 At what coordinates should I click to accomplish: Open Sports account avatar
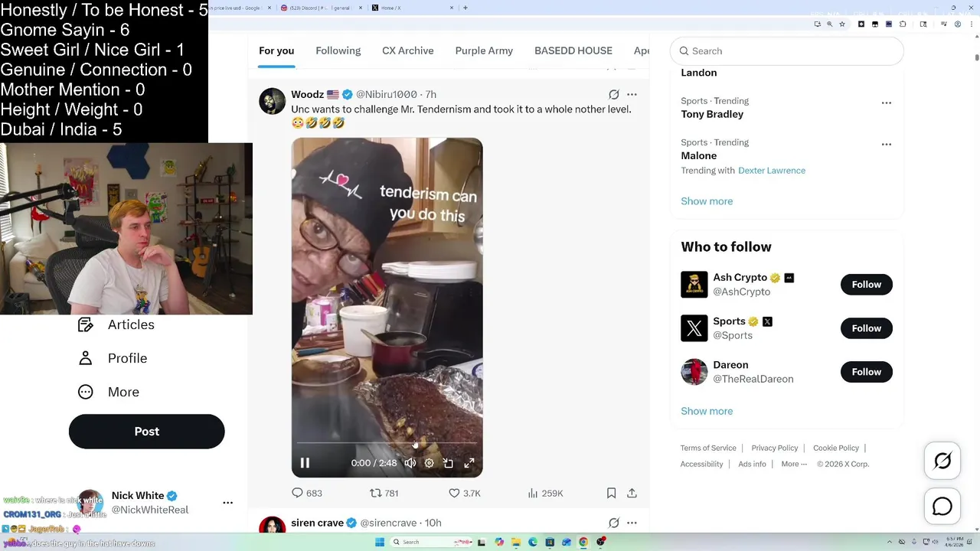click(694, 328)
